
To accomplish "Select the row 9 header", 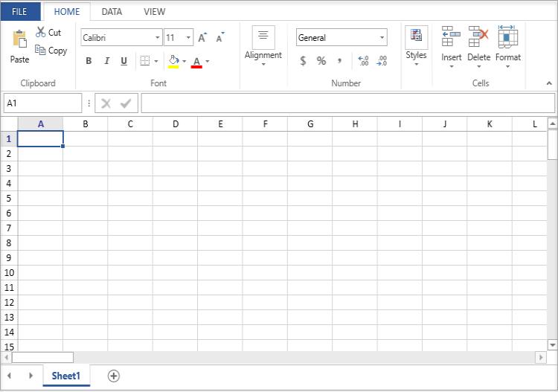I will click(x=9, y=257).
